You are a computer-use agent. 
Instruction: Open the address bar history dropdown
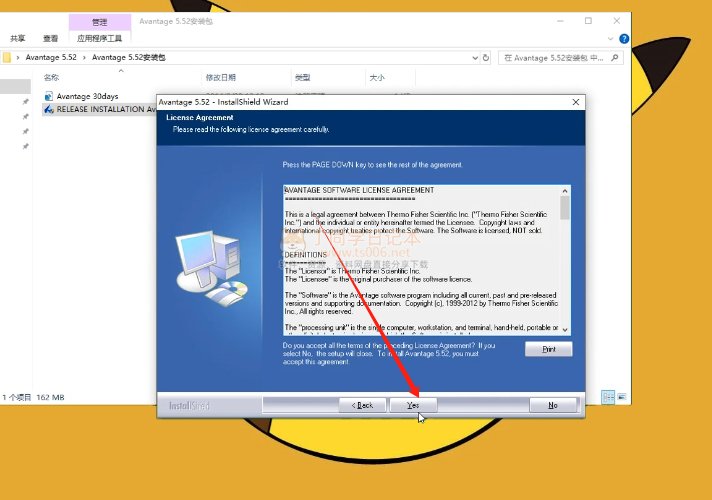tap(475, 58)
